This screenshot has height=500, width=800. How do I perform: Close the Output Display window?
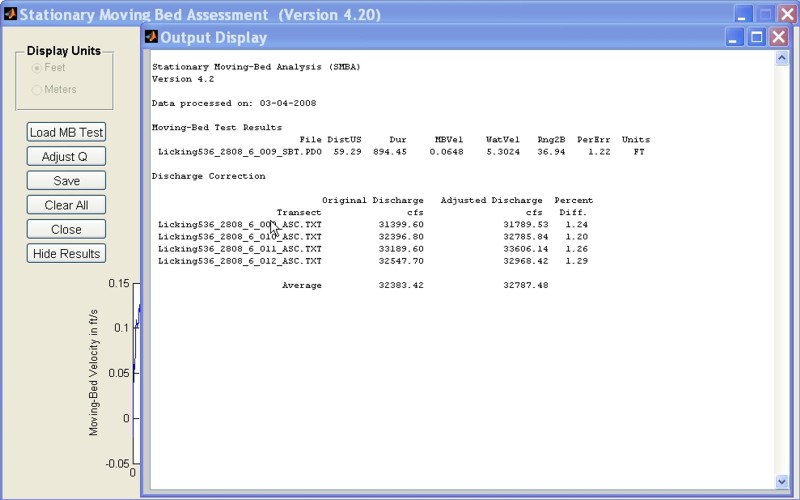point(779,37)
